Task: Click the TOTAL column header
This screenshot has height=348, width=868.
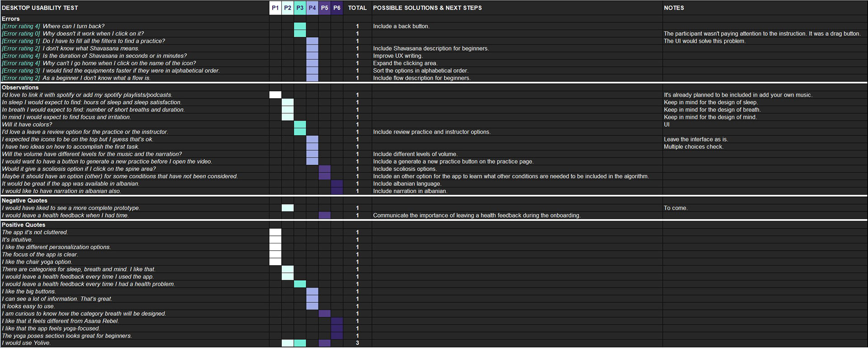Action: tap(357, 8)
